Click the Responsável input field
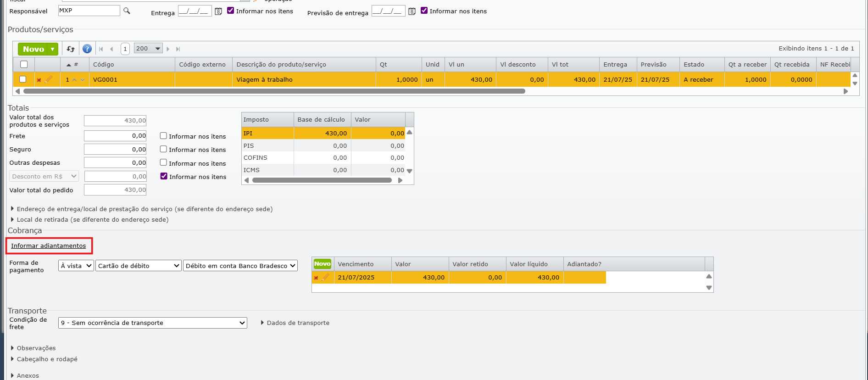The width and height of the screenshot is (868, 380). [89, 11]
